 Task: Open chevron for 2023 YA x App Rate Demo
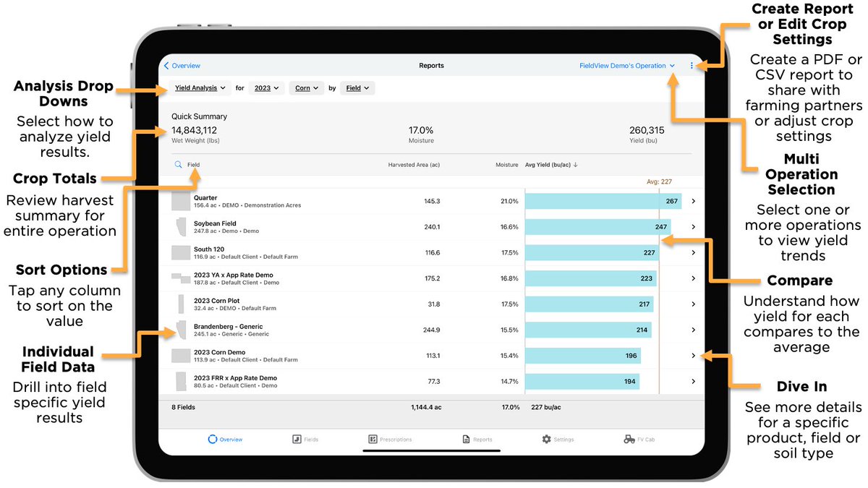point(693,278)
